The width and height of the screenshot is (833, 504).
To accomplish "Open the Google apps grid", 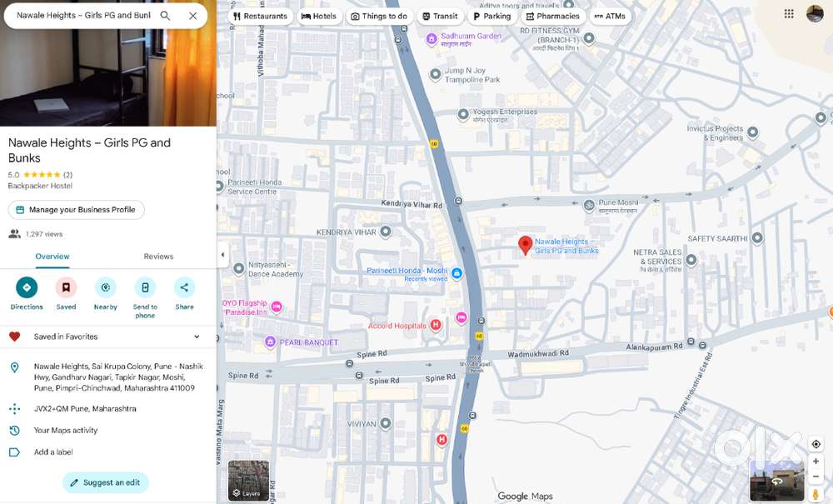I will click(x=789, y=14).
